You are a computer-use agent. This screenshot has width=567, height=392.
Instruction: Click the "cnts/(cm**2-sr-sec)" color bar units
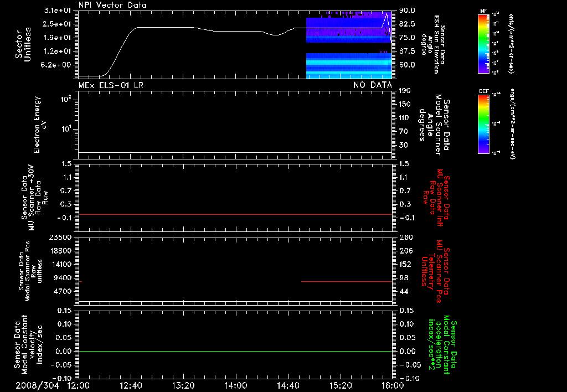511,43
